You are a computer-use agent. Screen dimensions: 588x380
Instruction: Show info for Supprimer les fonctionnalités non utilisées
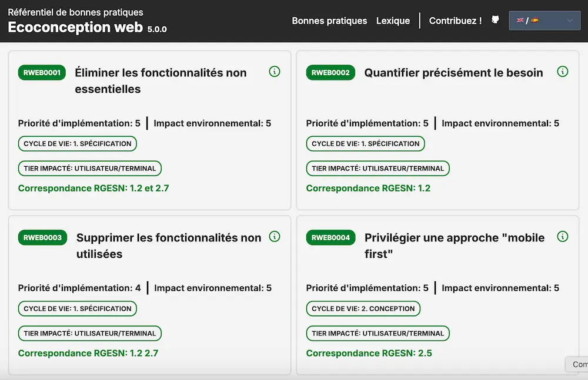275,237
